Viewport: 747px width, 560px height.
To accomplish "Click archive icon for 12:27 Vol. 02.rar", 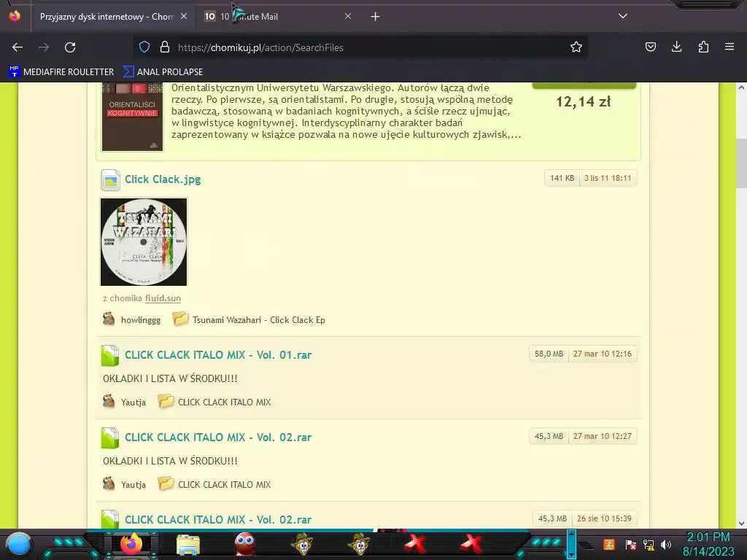I will [110, 438].
